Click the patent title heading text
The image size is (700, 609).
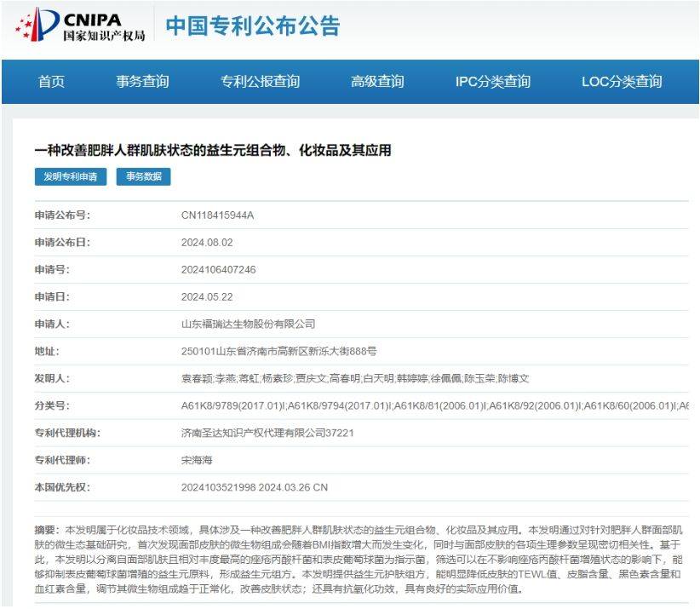coord(213,150)
